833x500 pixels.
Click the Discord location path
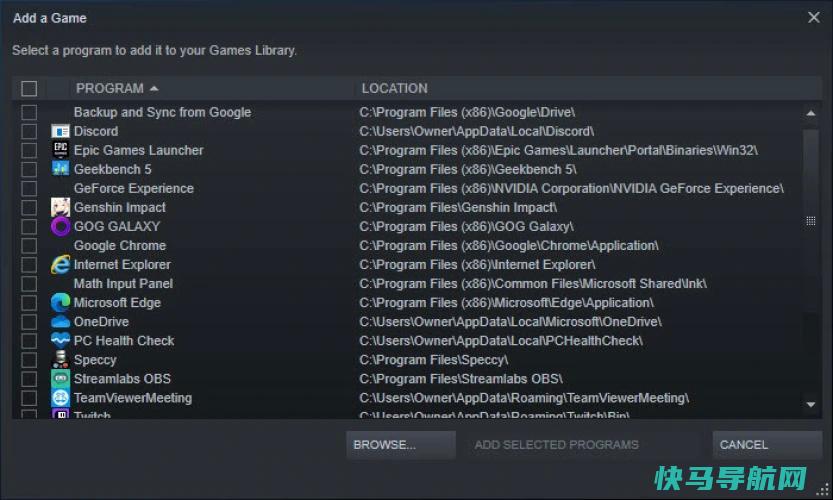point(477,131)
